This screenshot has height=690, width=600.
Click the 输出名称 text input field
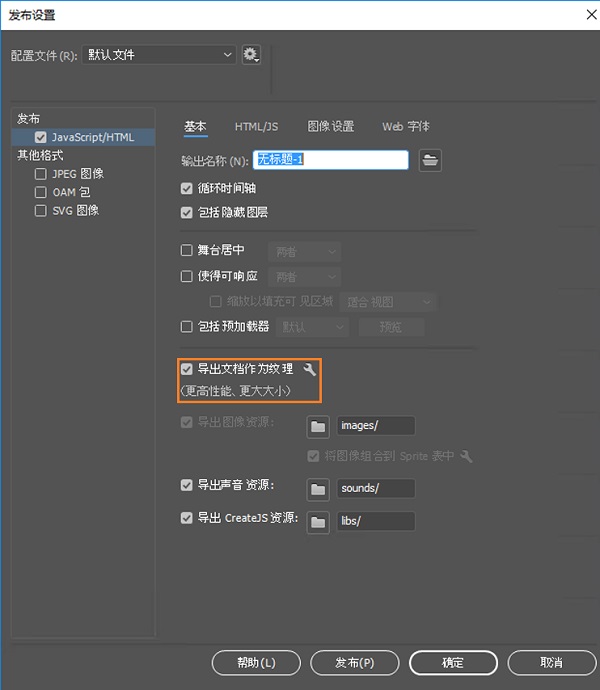click(x=332, y=160)
